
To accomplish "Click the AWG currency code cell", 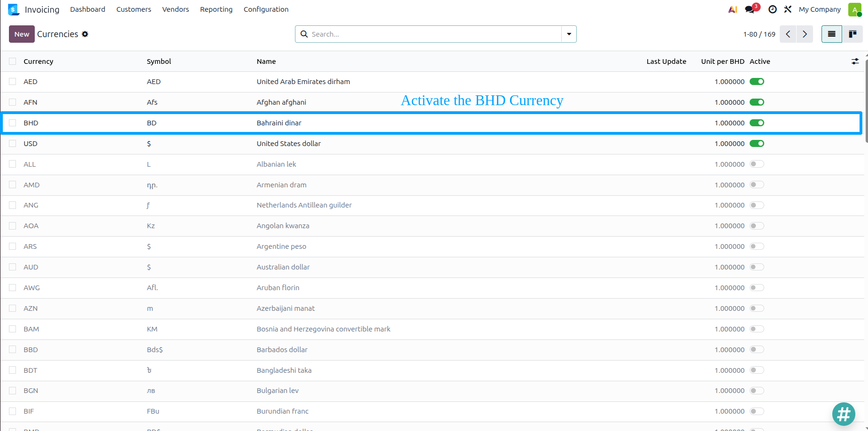I will [31, 288].
